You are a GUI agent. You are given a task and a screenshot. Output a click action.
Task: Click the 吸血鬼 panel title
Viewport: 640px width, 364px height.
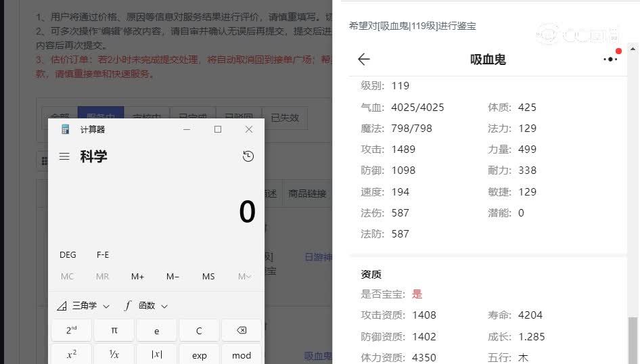click(x=488, y=60)
